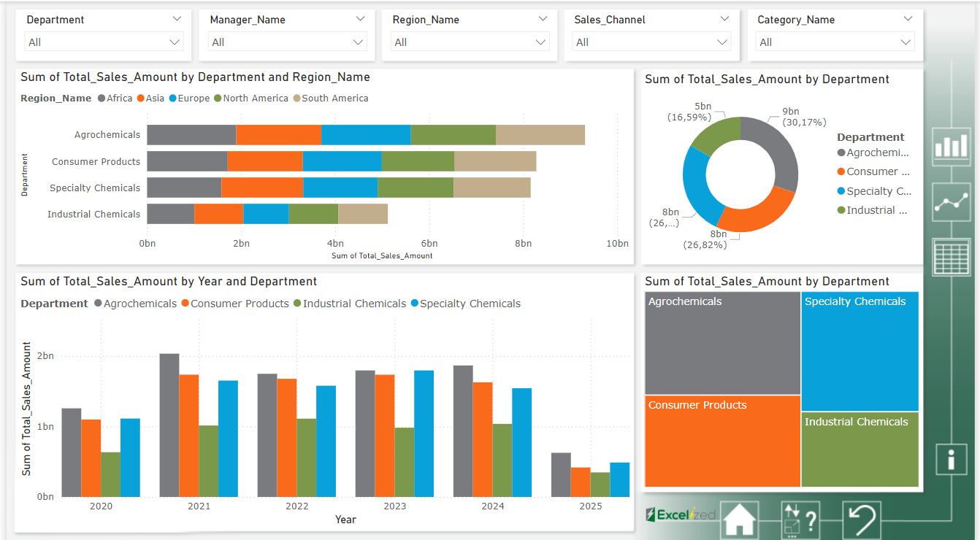Screen dimensions: 980x540
Task: Select Europe in the Region_Name legend
Action: (x=189, y=99)
